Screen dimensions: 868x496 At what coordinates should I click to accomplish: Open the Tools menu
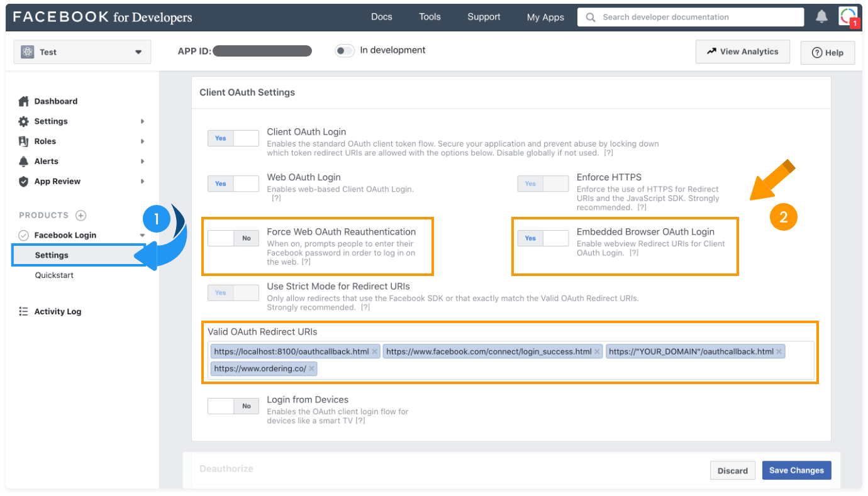(x=430, y=17)
